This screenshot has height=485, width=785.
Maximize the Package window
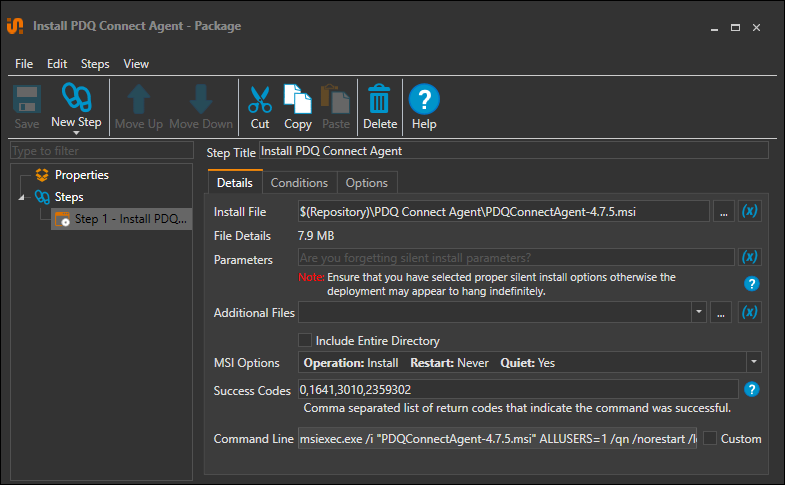coord(735,28)
